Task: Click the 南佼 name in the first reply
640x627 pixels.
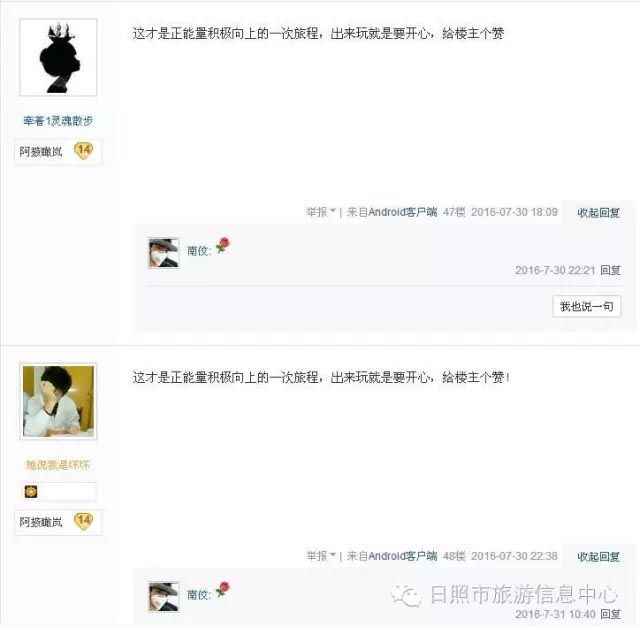Action: [x=198, y=251]
